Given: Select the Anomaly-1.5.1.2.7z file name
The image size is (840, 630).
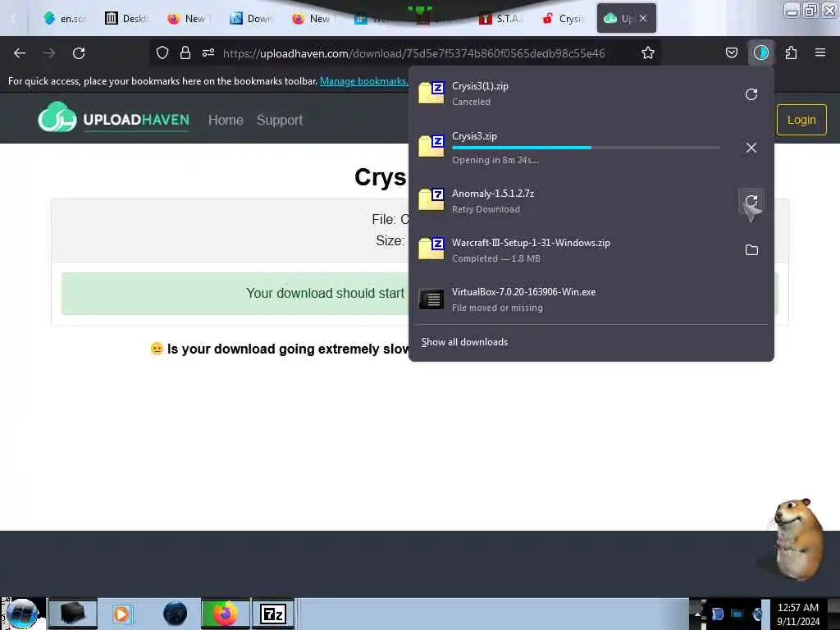Looking at the screenshot, I should [x=493, y=194].
